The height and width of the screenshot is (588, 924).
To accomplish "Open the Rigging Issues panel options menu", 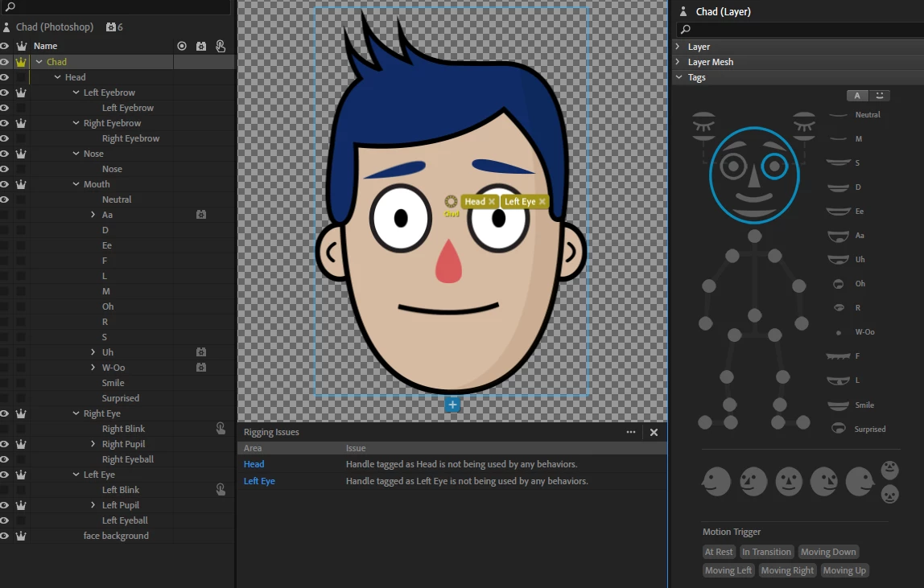I will [x=631, y=432].
